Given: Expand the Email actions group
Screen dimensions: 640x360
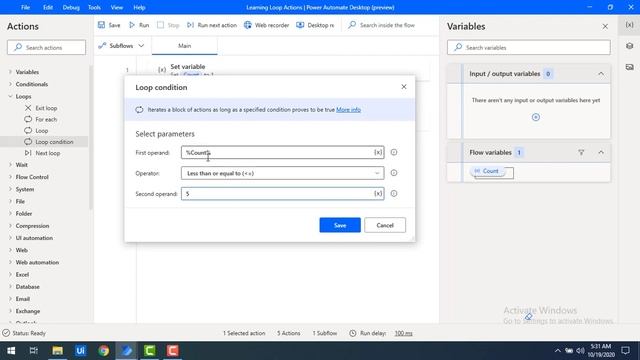Looking at the screenshot, I should coord(23,299).
